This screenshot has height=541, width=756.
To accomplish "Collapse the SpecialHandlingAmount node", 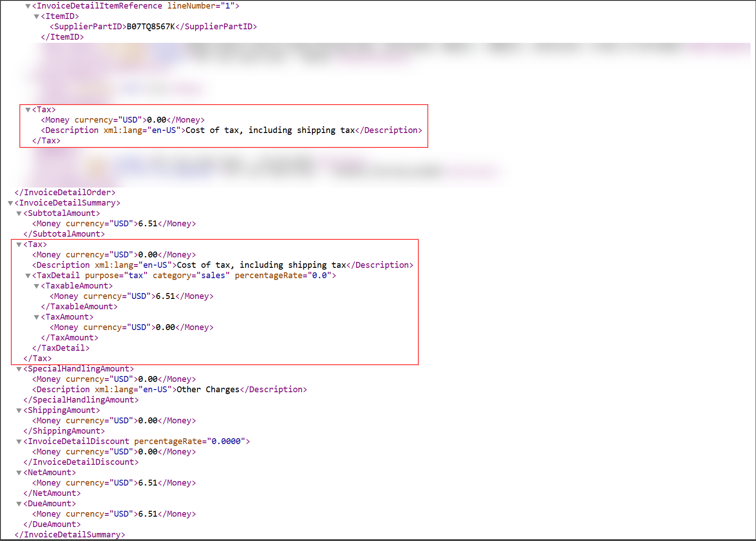I will point(19,369).
